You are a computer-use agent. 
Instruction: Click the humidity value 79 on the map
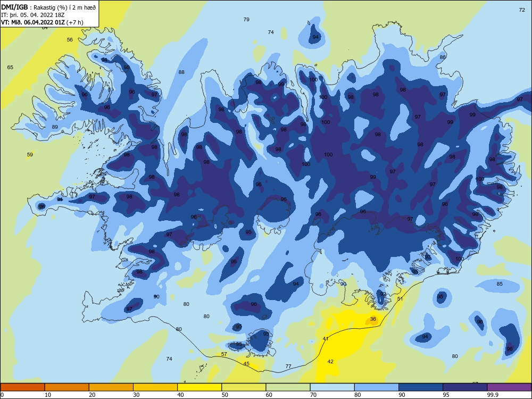tap(246, 19)
